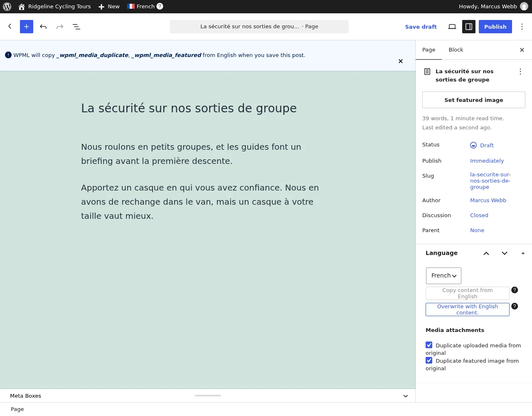The width and height of the screenshot is (532, 416).
Task: Close the settings sidebar
Action: pyautogui.click(x=522, y=50)
